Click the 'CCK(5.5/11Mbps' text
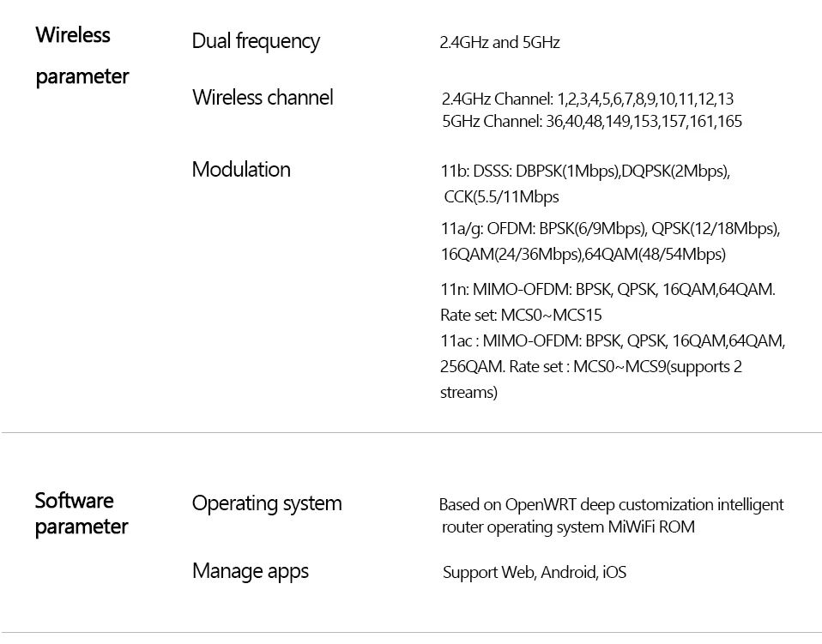 tap(501, 197)
